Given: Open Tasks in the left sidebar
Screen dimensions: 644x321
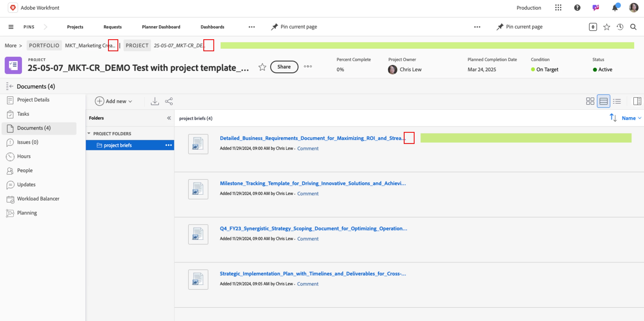Looking at the screenshot, I should (23, 114).
